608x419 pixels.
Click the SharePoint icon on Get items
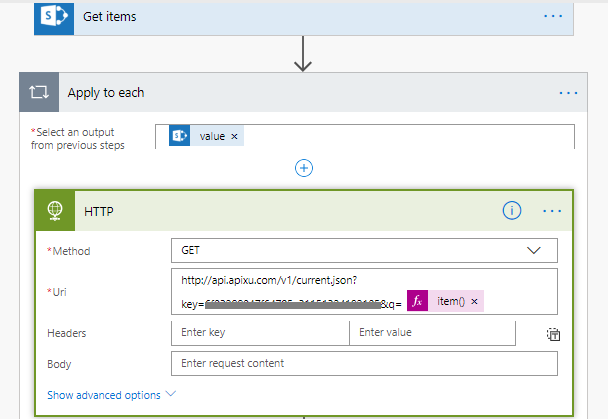51,17
